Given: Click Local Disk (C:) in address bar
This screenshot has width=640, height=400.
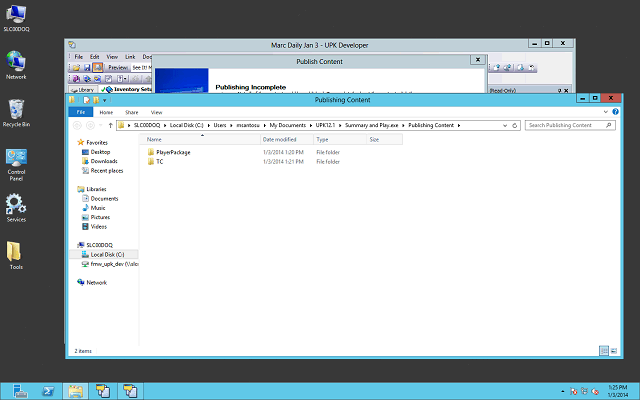Looking at the screenshot, I should click(x=186, y=125).
